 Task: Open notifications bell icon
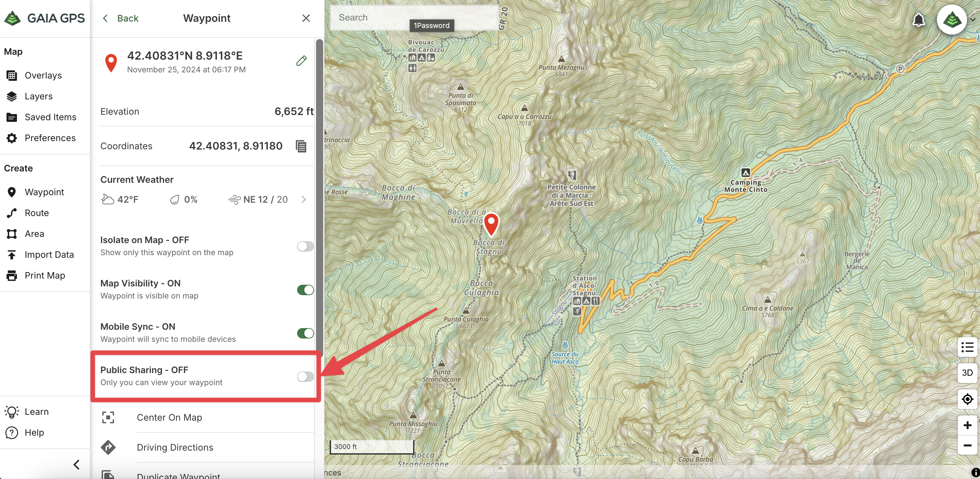pos(918,20)
